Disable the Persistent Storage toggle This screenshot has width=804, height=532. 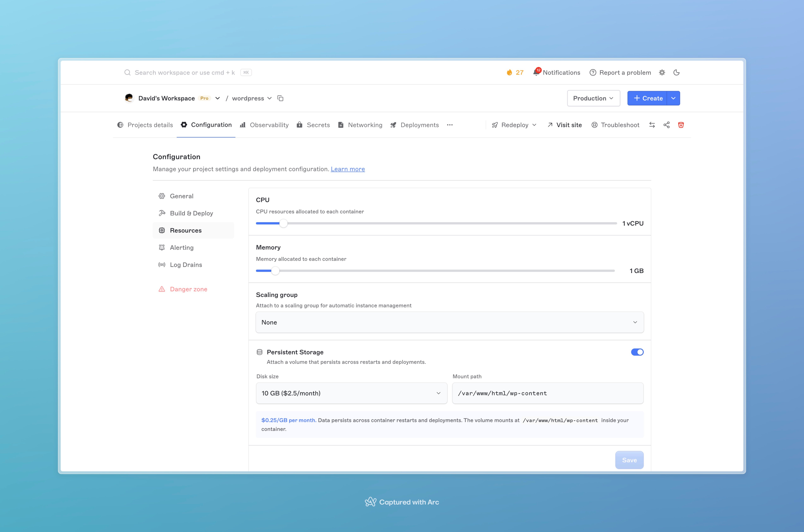click(637, 352)
